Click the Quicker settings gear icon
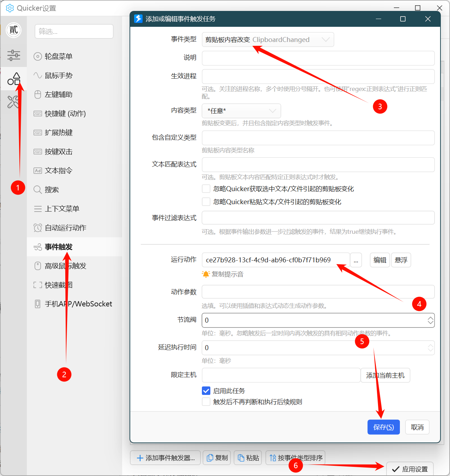Viewport: 450px width, 476px height. (10, 8)
